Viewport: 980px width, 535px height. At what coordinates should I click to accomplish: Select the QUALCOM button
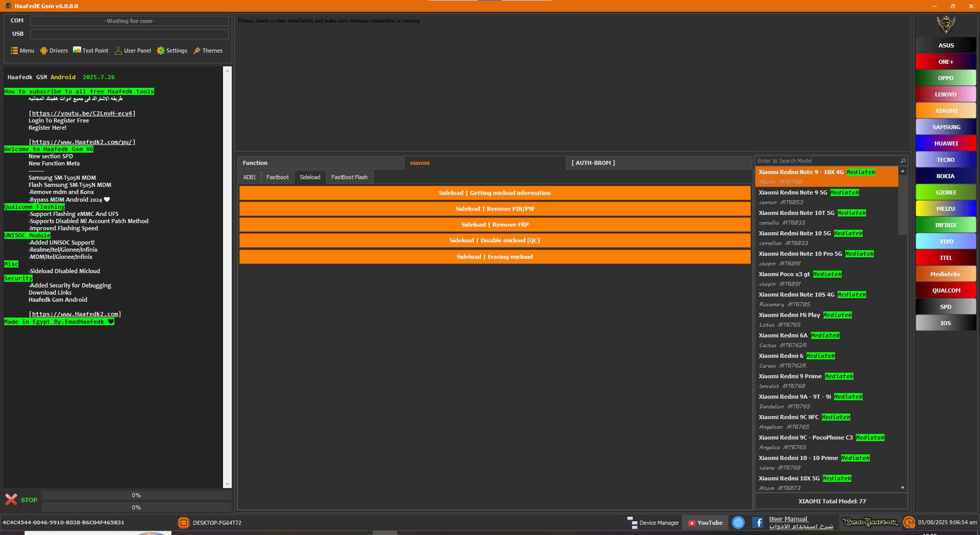946,290
